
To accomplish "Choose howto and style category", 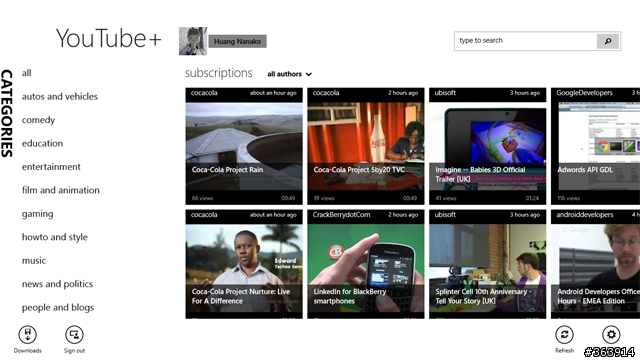I will click(x=55, y=237).
